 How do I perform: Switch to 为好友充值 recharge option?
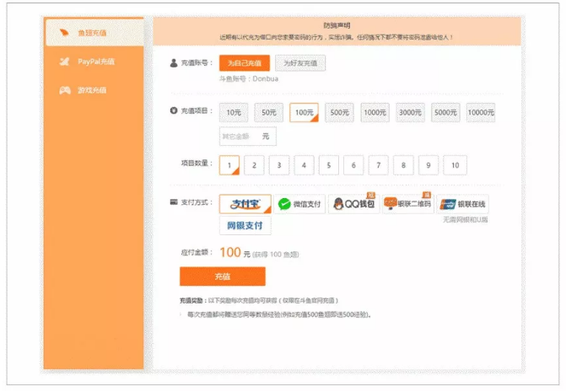tap(299, 63)
